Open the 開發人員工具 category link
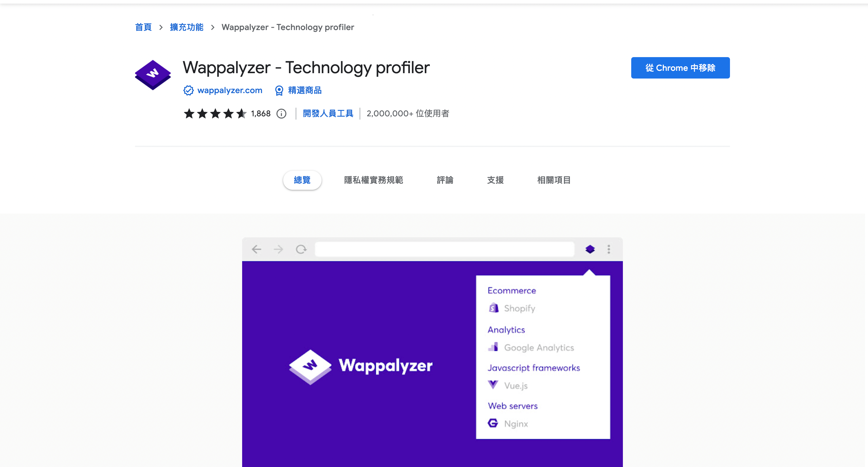Image resolution: width=868 pixels, height=467 pixels. point(328,114)
